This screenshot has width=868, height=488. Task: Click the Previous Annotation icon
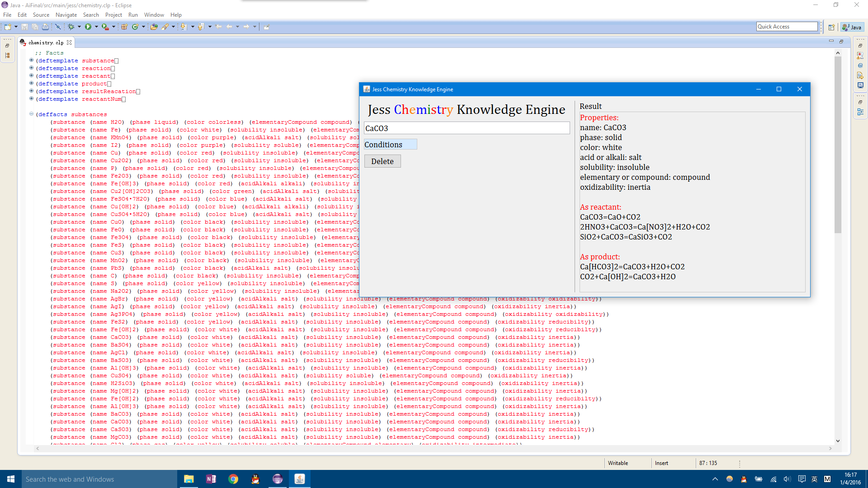[201, 27]
